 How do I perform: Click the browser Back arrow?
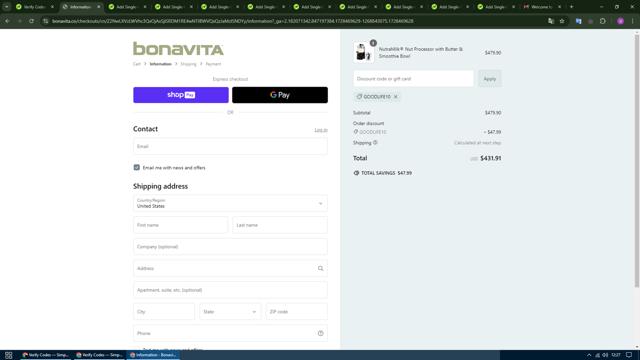pyautogui.click(x=7, y=21)
